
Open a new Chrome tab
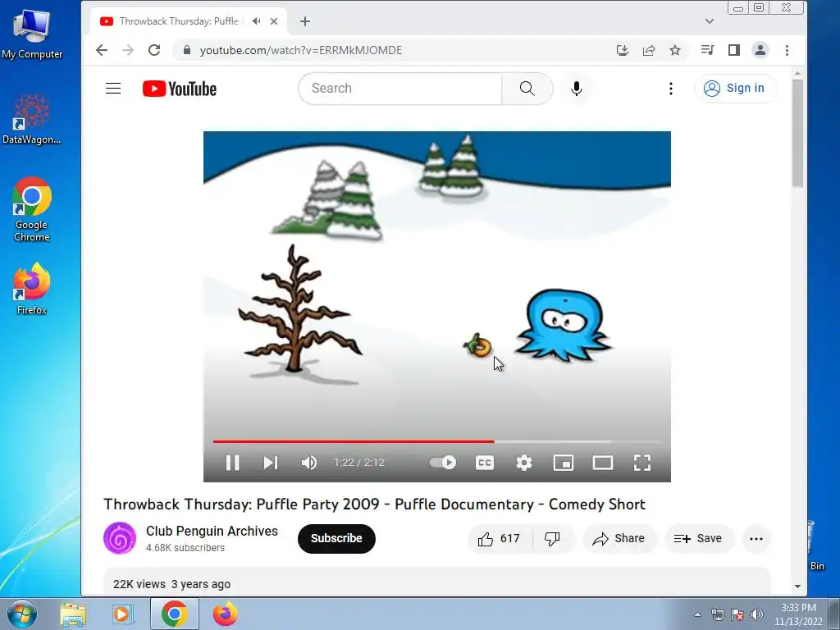point(305,21)
